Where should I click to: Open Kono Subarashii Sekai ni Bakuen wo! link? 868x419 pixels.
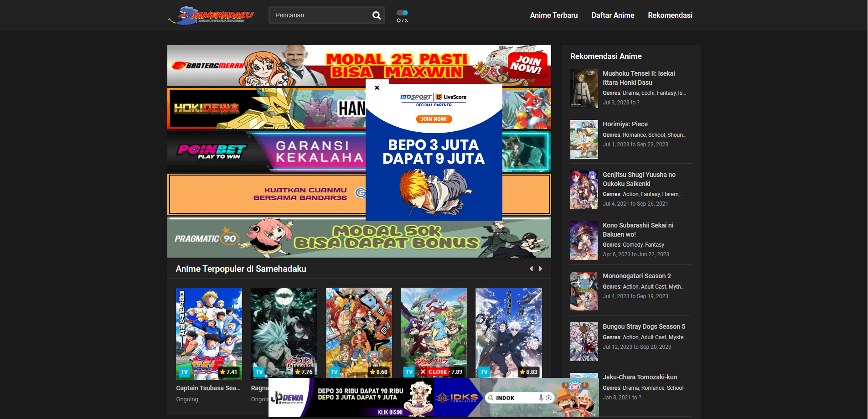638,230
